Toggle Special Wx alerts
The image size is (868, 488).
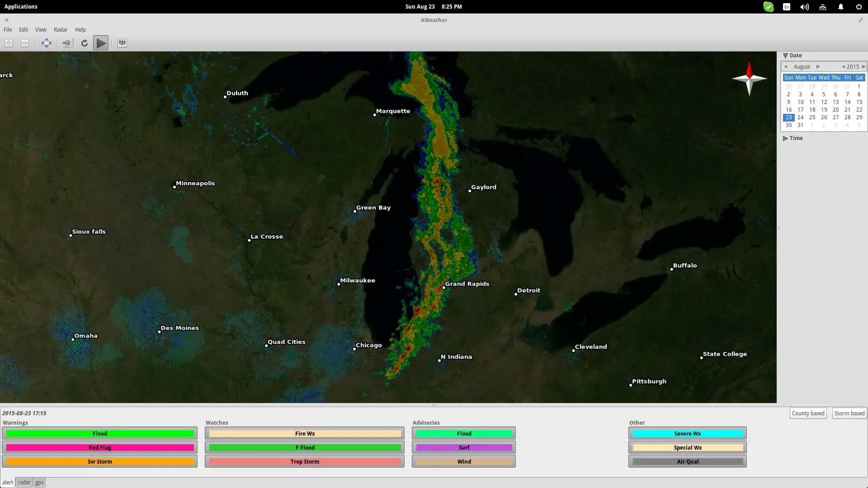tap(688, 448)
